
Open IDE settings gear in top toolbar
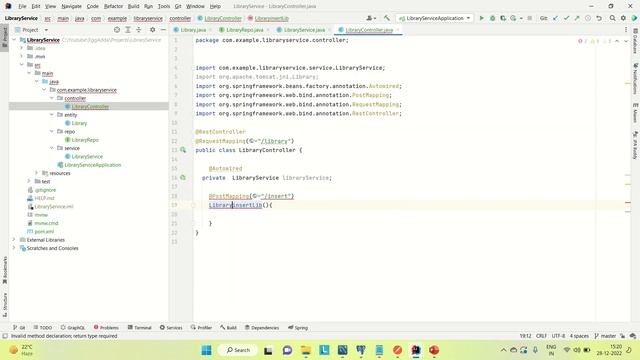623,18
